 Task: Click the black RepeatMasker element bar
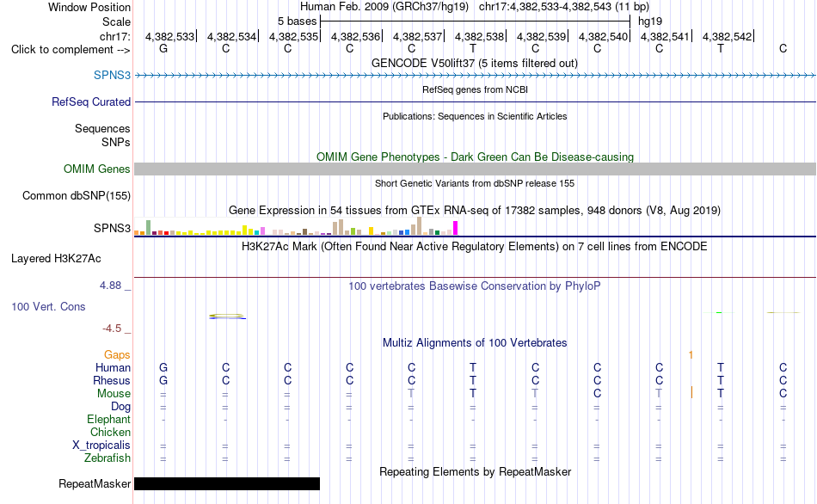pyautogui.click(x=227, y=483)
